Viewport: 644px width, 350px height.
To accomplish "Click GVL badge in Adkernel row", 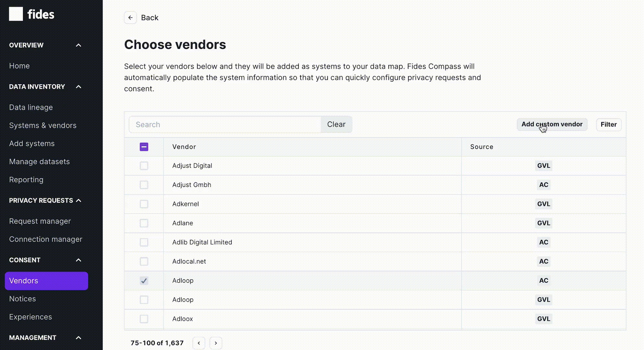I will [x=544, y=204].
